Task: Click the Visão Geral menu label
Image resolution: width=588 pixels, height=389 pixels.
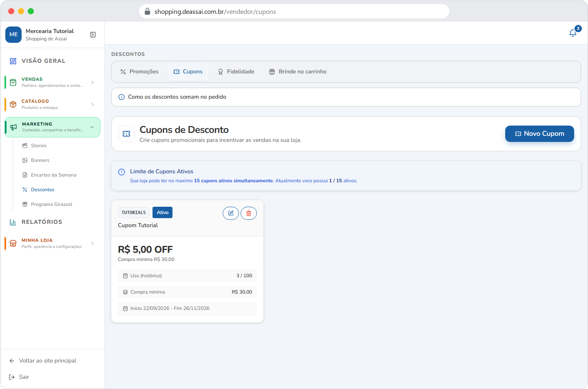Action: pos(44,61)
